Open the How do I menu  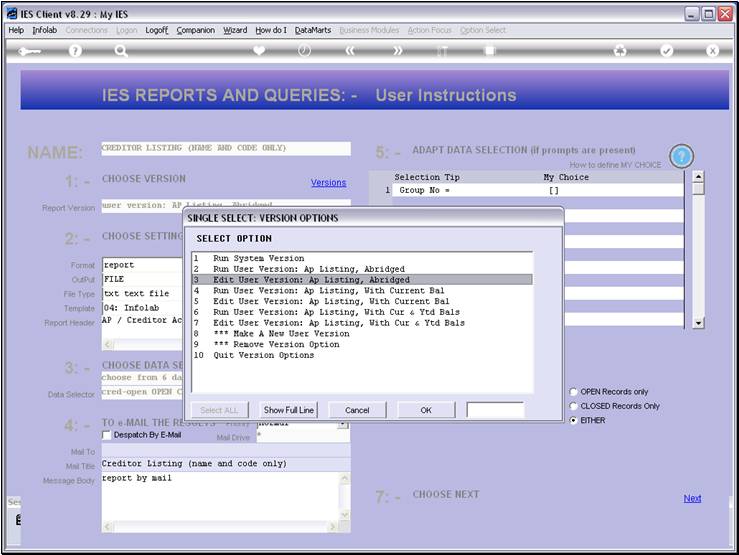271,30
